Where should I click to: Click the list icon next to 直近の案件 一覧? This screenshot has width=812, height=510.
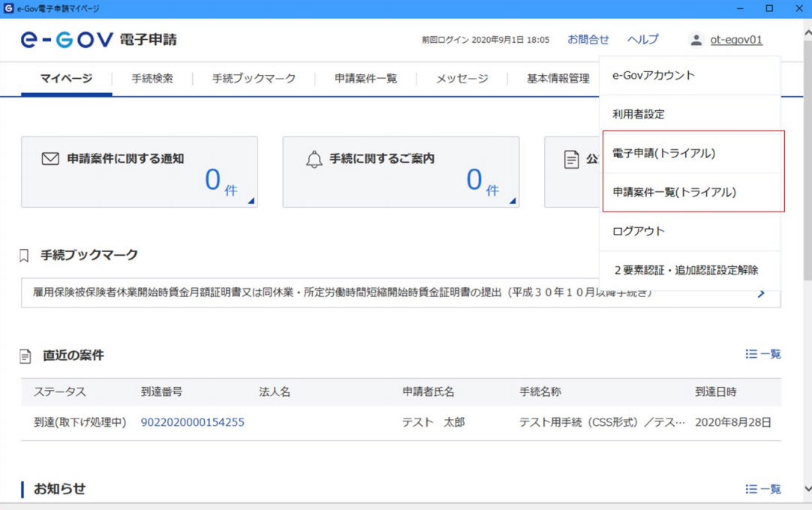751,354
